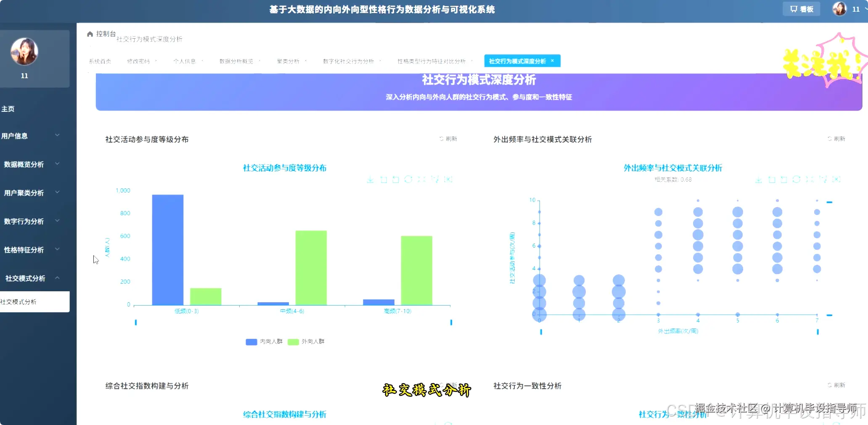
Task: Download the outing frequency scatter chart image
Action: coord(758,180)
